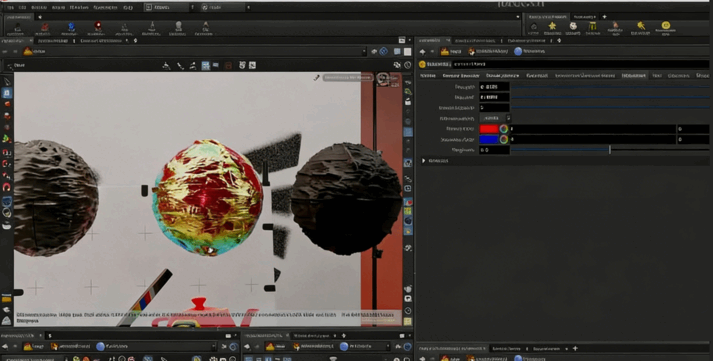Switch to the highlighted selected parameter tab
Image resolution: width=713 pixels, height=361 pixels.
coord(634,75)
